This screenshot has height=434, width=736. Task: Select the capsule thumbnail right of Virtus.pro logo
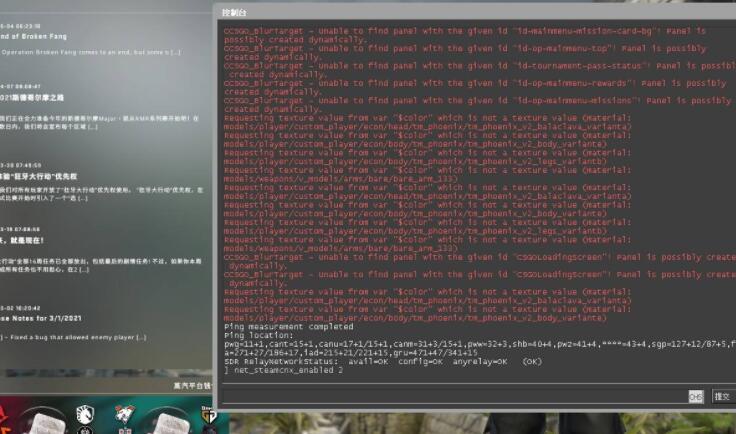pyautogui.click(x=167, y=421)
